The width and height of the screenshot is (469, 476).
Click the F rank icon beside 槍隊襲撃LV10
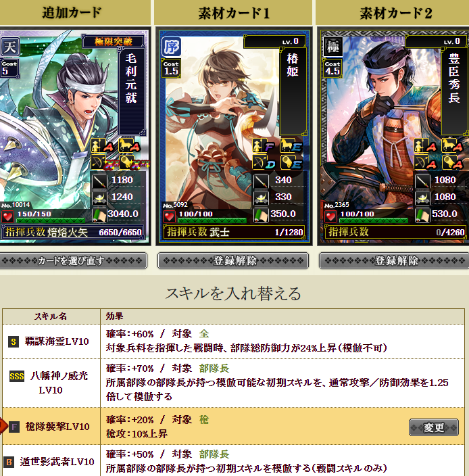click(14, 427)
